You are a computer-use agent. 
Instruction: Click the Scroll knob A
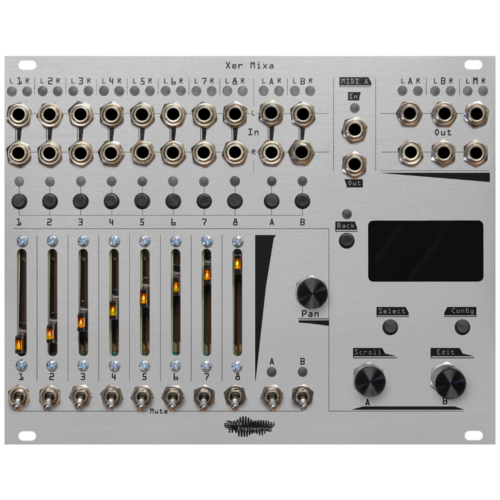point(370,380)
